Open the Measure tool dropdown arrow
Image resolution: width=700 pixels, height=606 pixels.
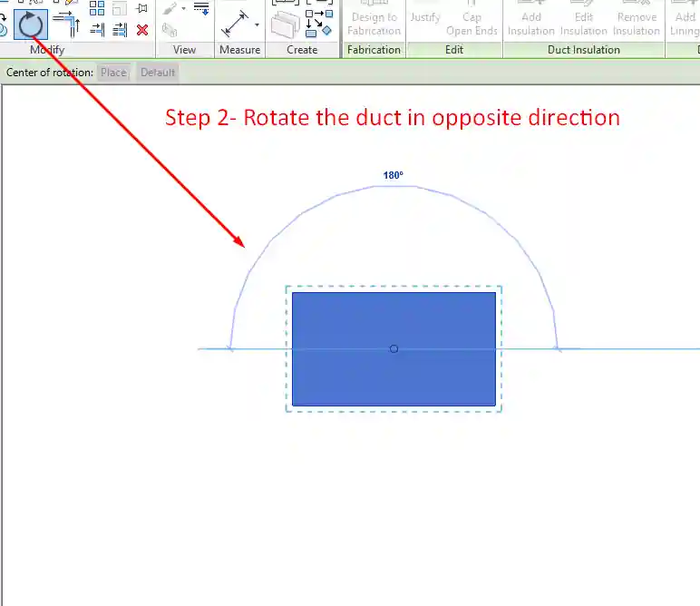257,24
